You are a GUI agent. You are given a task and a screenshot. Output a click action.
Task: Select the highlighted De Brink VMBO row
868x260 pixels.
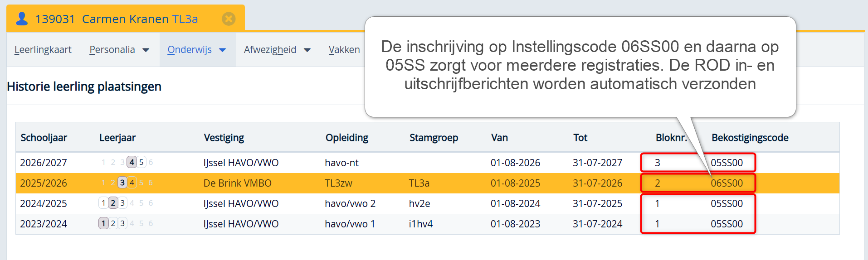[x=237, y=183]
